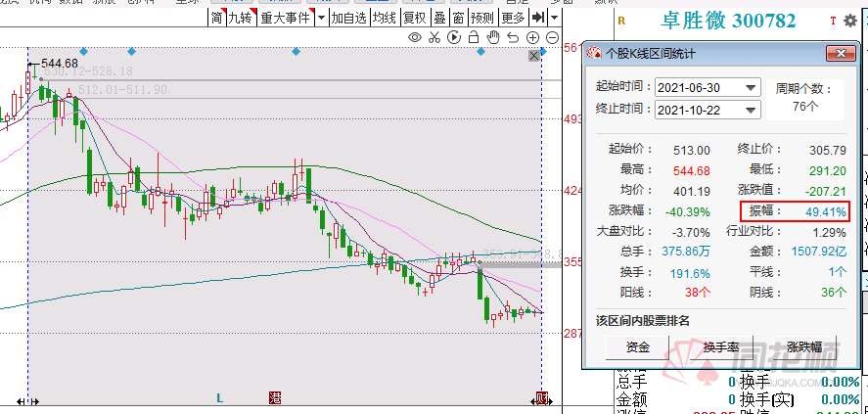Toggle the 九转 indicator
The height and width of the screenshot is (414, 868).
point(242,19)
